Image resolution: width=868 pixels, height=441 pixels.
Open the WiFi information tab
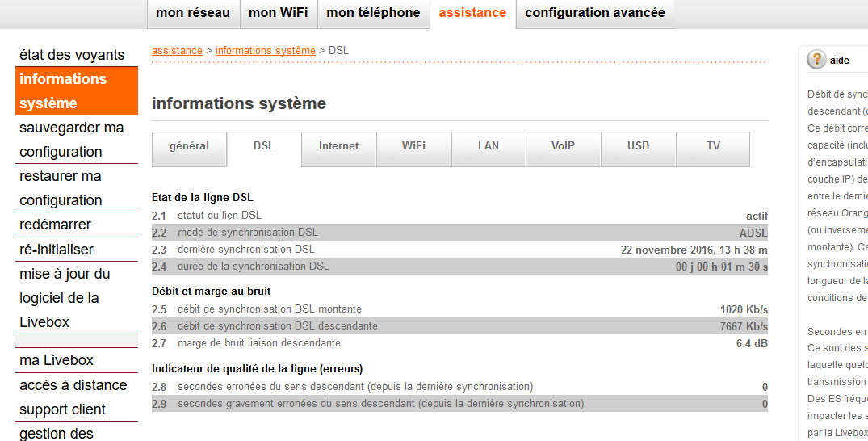(413, 146)
